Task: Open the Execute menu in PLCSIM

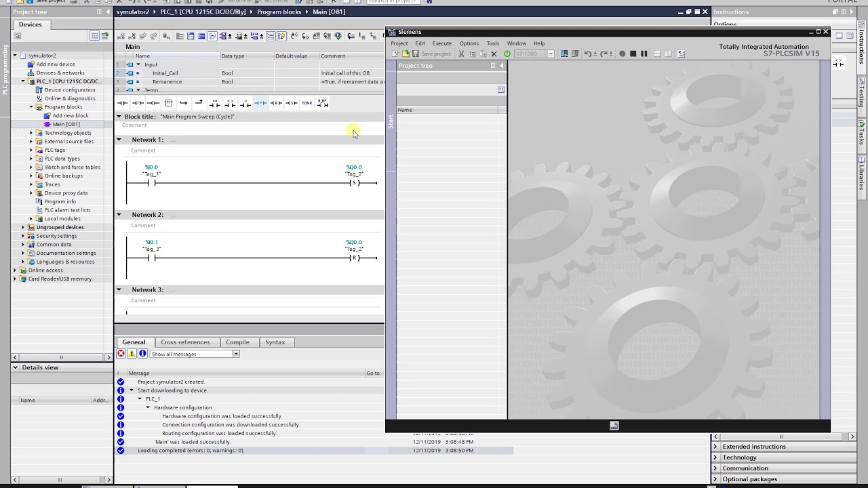Action: [x=442, y=43]
